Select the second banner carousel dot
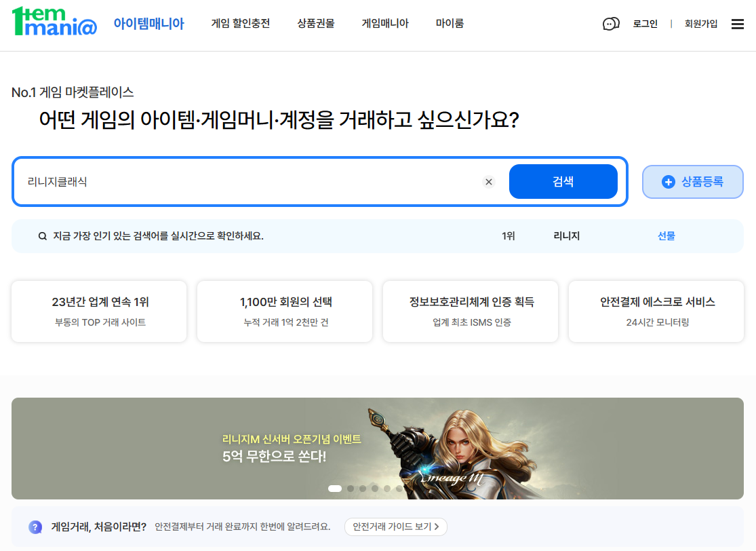Image resolution: width=756 pixels, height=551 pixels. coord(351,489)
